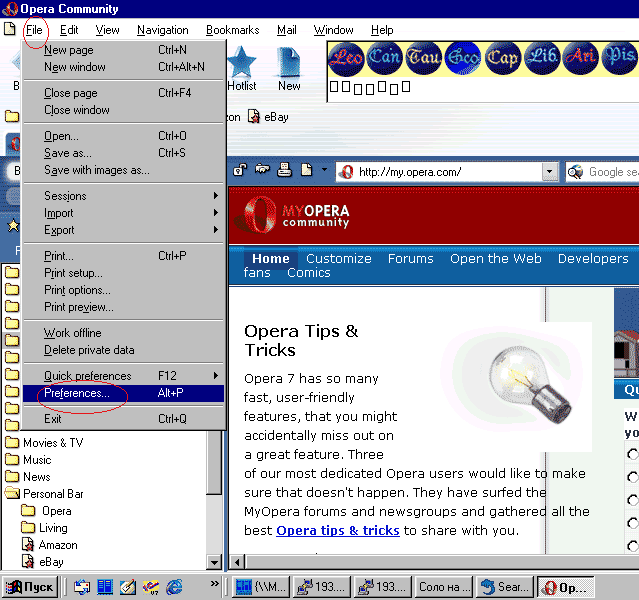Click the Opera site icon in the URL field
This screenshot has width=639, height=600.
[x=347, y=172]
